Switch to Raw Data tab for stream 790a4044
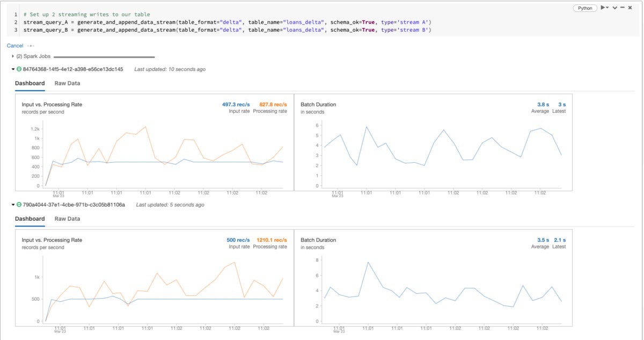 (x=67, y=219)
